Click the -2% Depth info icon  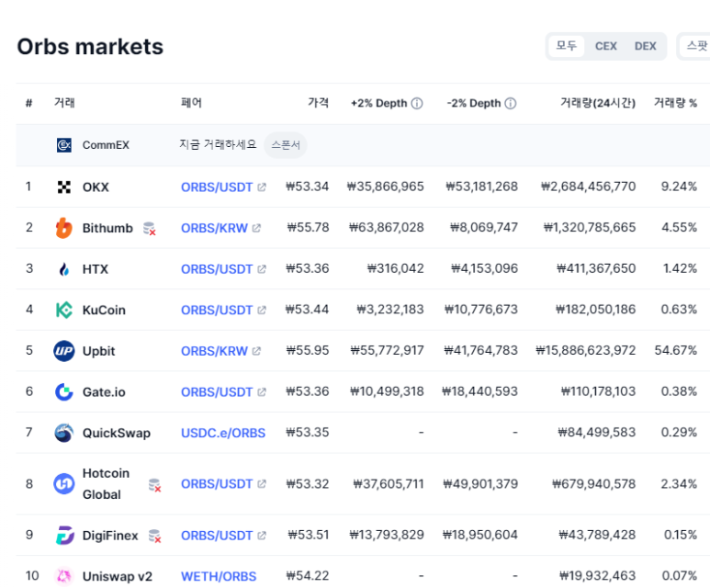click(x=511, y=103)
